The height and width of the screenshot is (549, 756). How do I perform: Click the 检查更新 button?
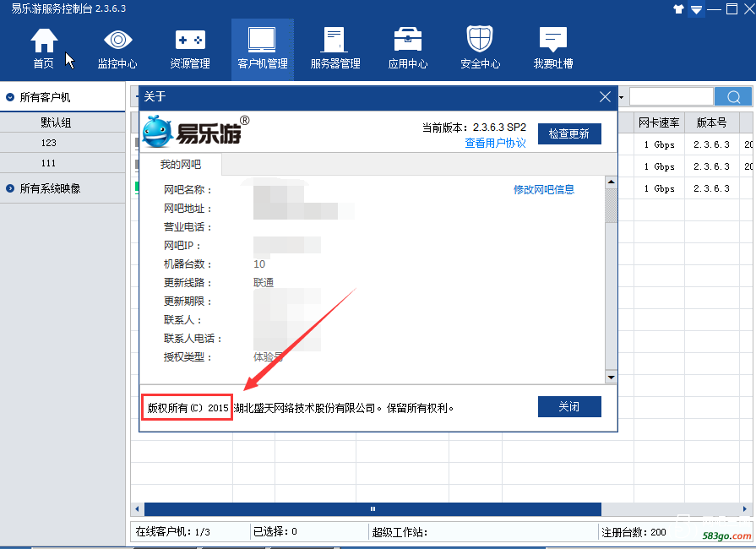569,133
